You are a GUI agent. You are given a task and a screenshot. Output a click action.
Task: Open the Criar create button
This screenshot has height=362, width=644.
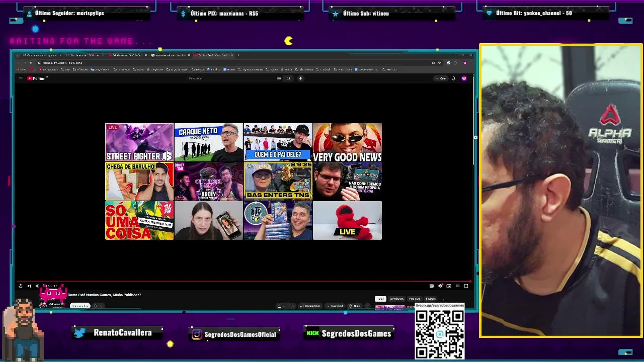click(x=440, y=78)
